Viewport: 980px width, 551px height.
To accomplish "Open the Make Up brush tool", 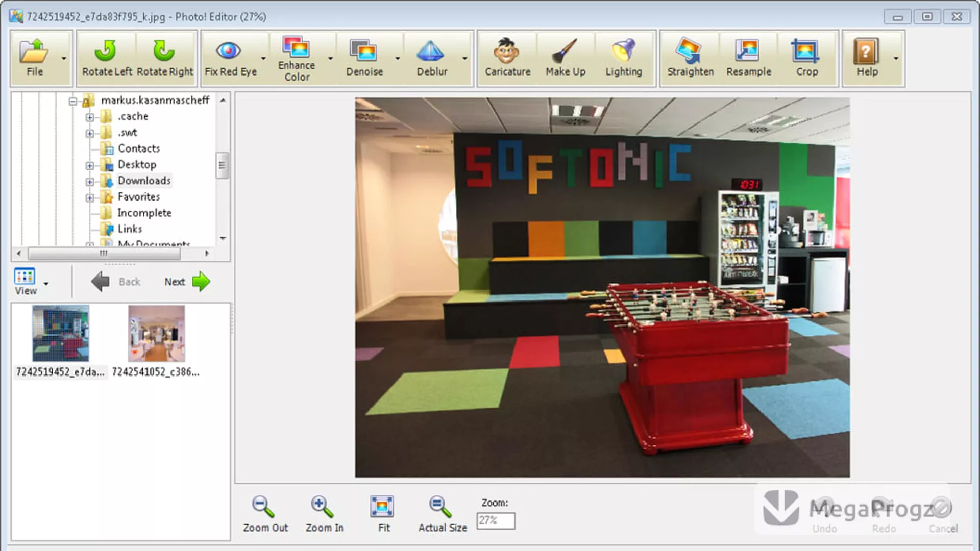I will [566, 58].
